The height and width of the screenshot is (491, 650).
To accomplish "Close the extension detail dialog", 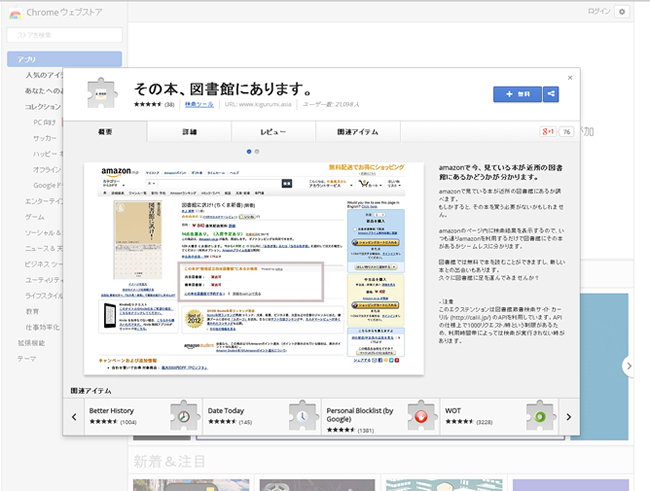I will [x=570, y=78].
